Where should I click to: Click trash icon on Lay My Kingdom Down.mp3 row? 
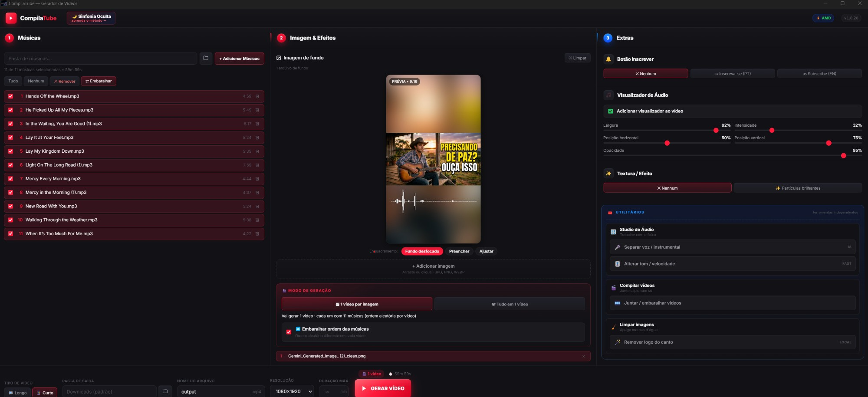[257, 151]
